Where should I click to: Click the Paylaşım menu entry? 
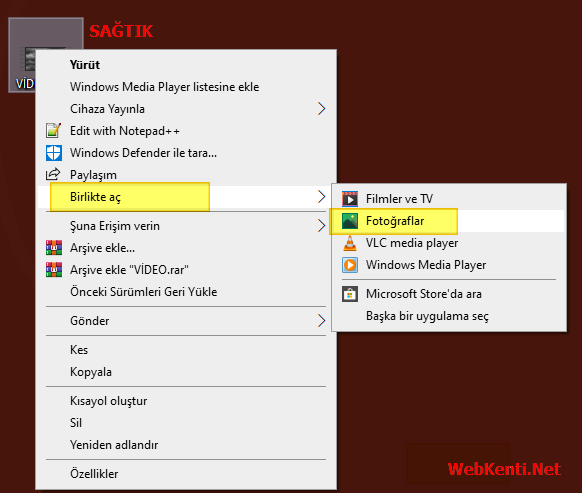tap(186, 174)
